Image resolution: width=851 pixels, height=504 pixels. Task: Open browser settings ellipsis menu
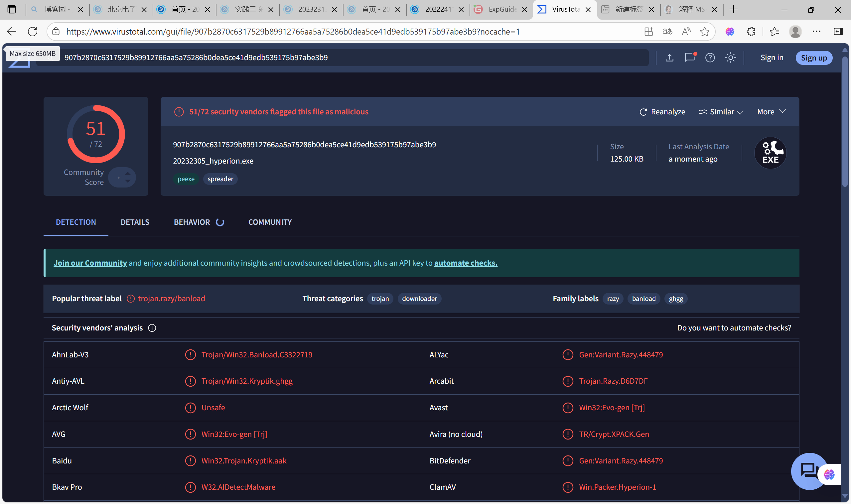pyautogui.click(x=816, y=32)
